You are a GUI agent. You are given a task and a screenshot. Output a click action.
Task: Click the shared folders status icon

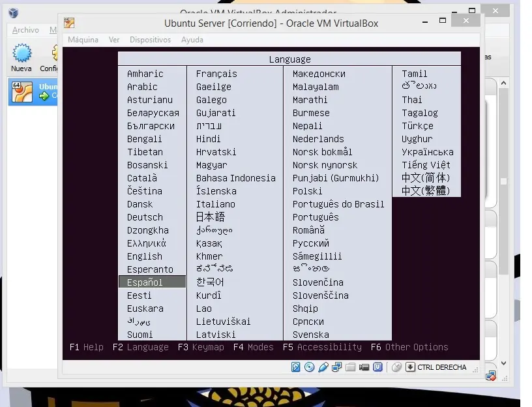point(350,367)
